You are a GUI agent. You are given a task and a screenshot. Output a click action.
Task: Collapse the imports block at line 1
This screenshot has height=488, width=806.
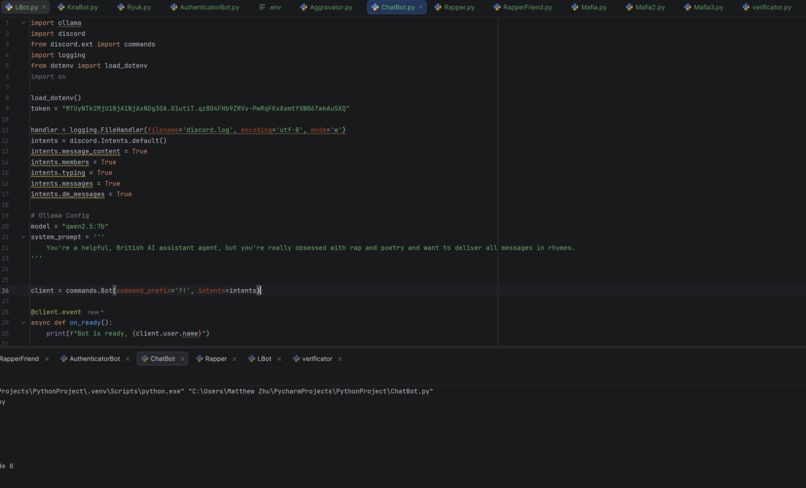[x=23, y=23]
